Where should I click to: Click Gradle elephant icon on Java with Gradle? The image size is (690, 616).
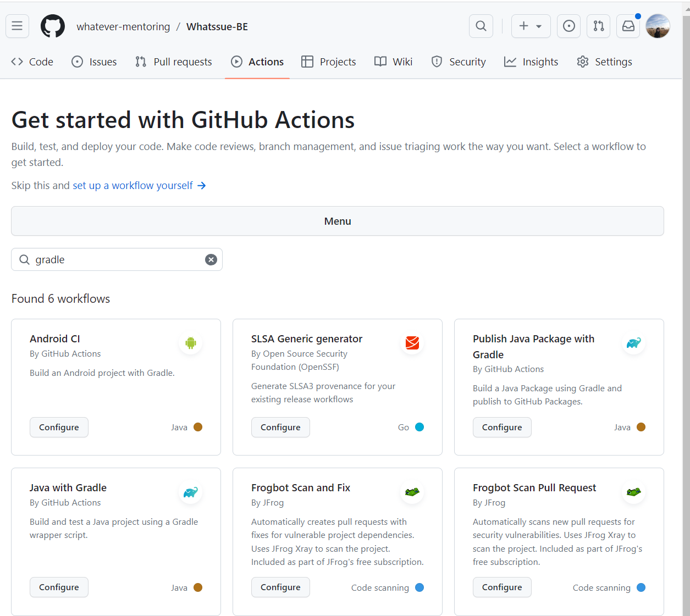point(191,492)
